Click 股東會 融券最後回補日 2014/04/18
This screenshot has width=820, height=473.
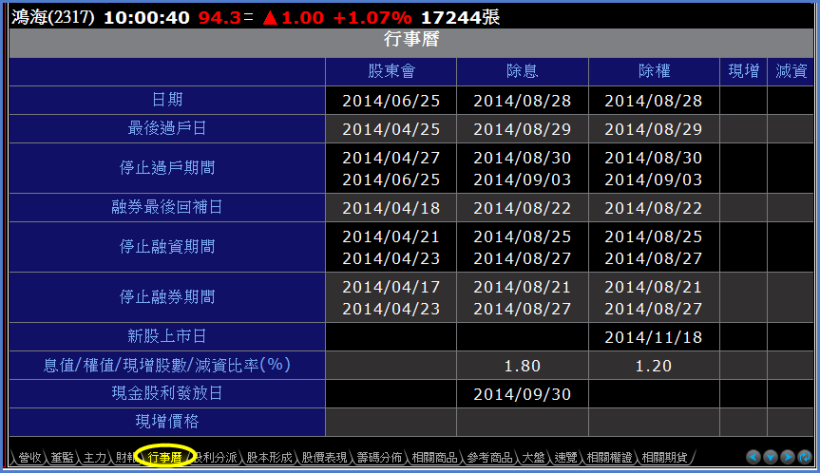(391, 208)
